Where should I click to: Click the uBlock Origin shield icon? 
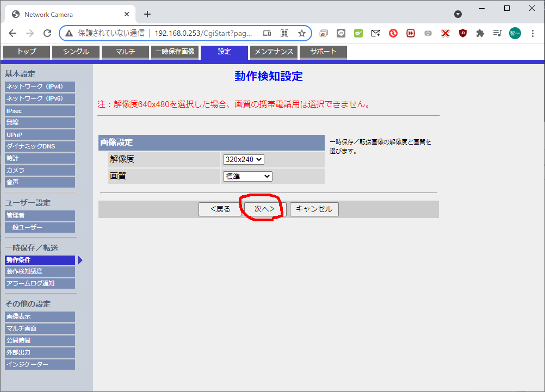(462, 33)
